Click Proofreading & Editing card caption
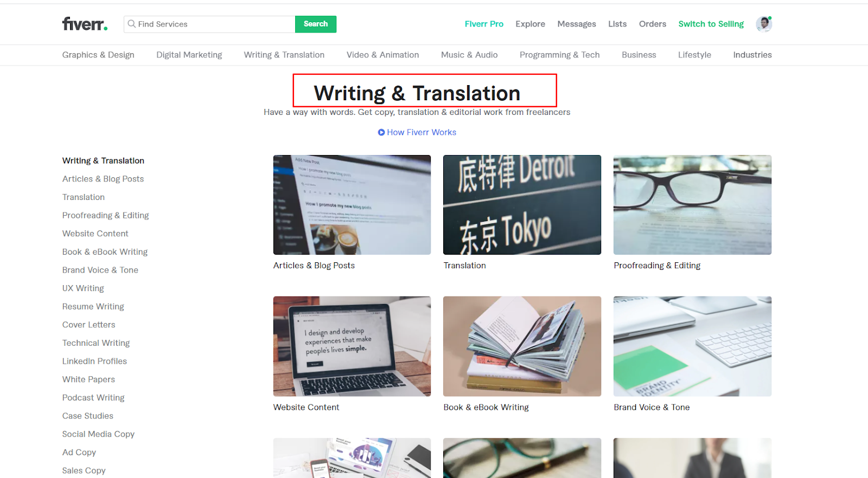The image size is (868, 478). click(x=657, y=266)
